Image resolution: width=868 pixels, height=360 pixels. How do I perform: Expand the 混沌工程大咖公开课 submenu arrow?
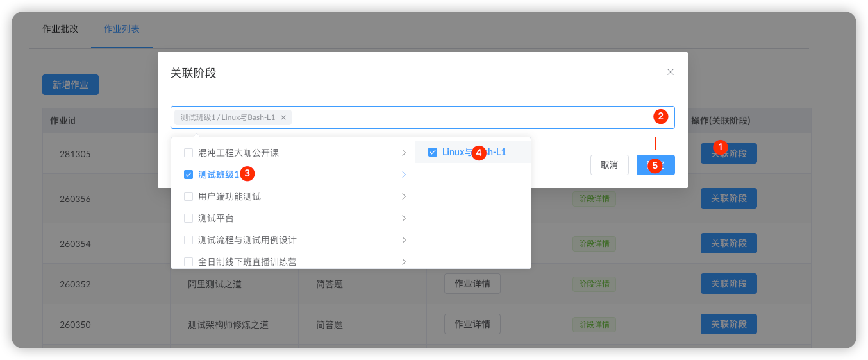point(403,153)
